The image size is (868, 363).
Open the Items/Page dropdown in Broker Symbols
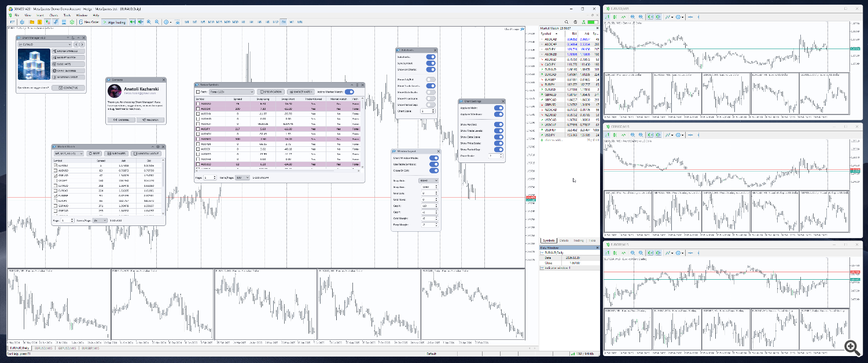point(242,177)
